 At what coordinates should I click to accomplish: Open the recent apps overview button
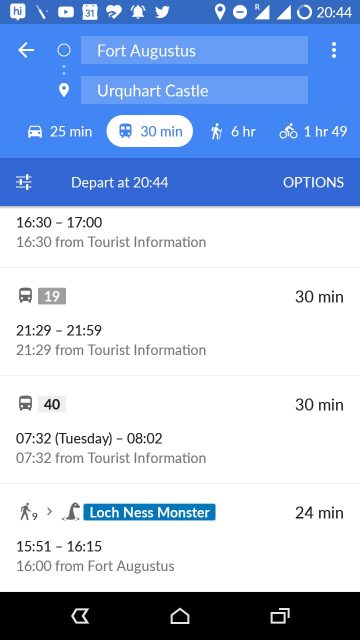(280, 616)
